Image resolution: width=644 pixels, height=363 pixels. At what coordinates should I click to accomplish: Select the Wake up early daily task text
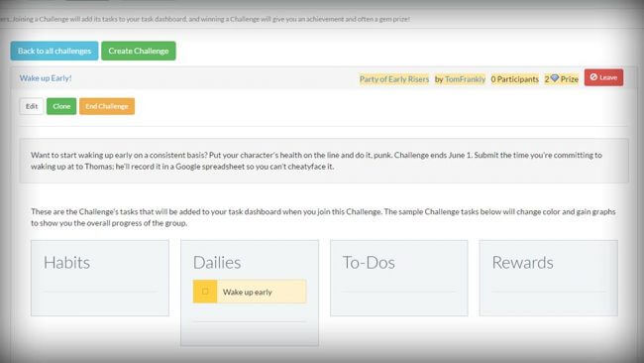(248, 292)
